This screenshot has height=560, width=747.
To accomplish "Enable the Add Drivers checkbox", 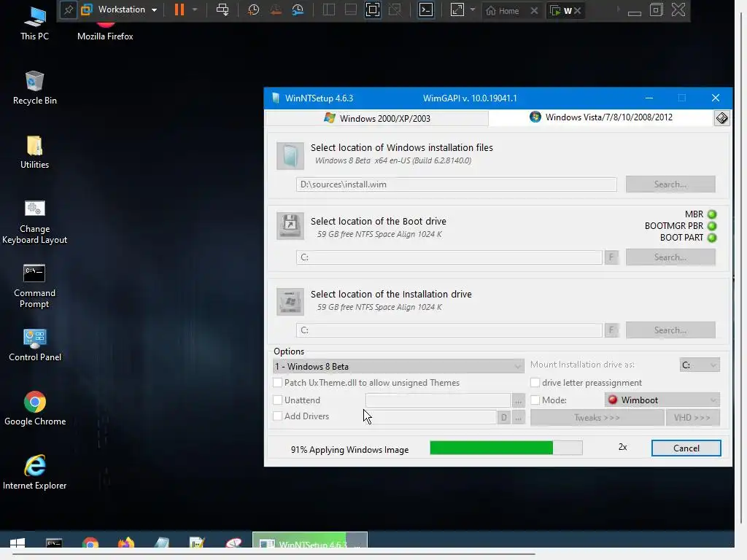I will pyautogui.click(x=278, y=416).
